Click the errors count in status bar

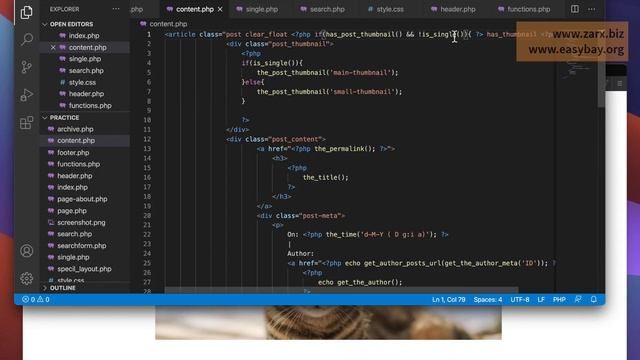click(x=29, y=300)
